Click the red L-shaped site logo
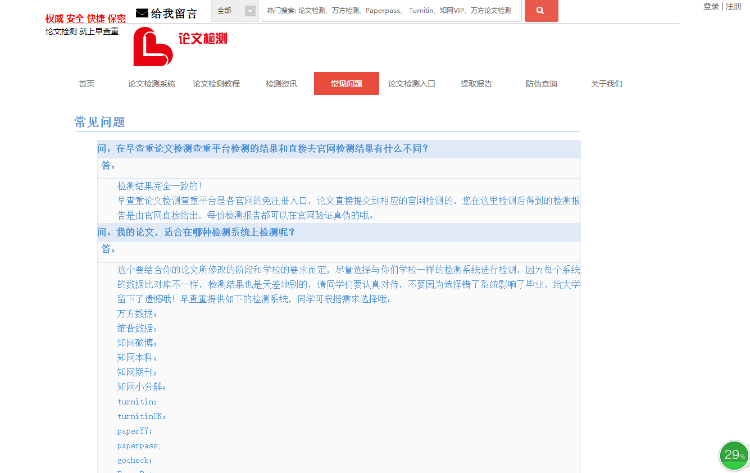Image resolution: width=750 pixels, height=473 pixels. pyautogui.click(x=152, y=46)
